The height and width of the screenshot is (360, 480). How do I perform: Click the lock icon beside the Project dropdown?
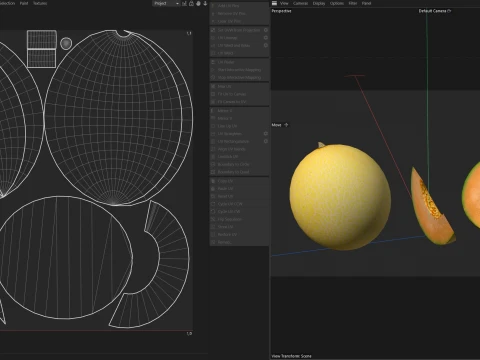point(191,3)
